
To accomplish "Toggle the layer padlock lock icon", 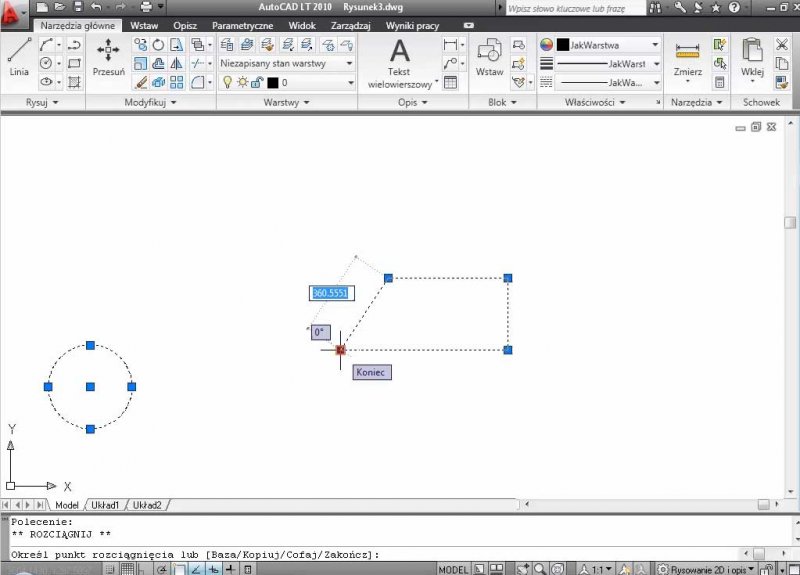I will click(x=257, y=83).
